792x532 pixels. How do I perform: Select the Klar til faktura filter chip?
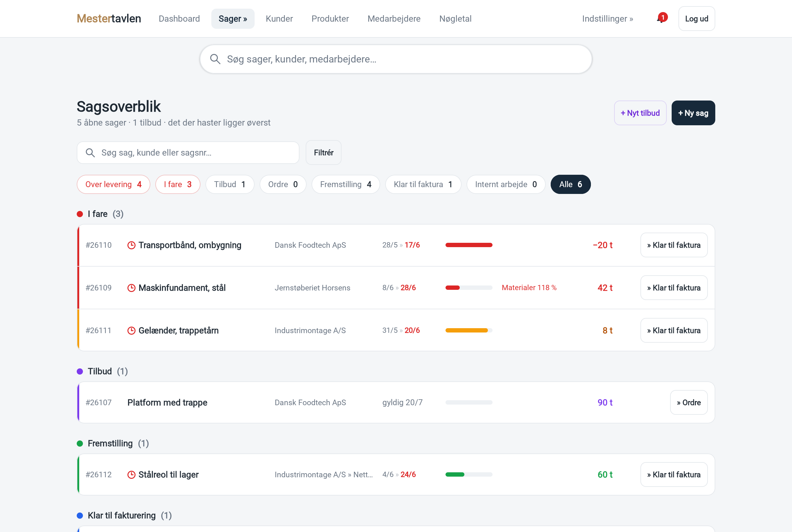pyautogui.click(x=423, y=184)
